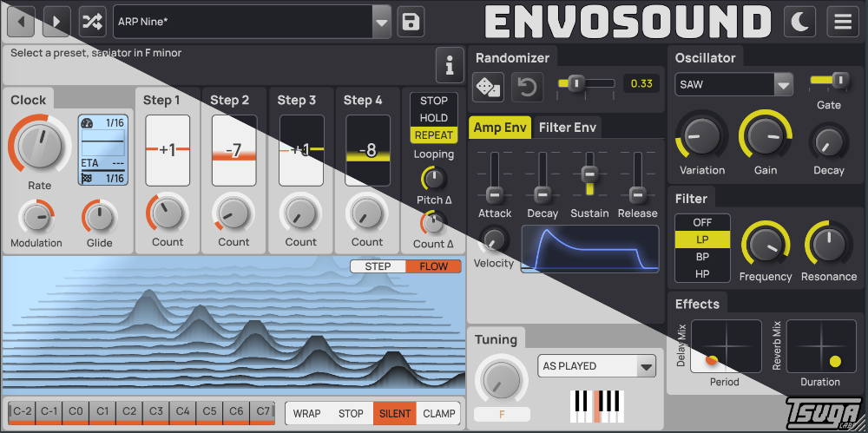The image size is (868, 433).
Task: Toggle dark mode moon icon
Action: (800, 22)
